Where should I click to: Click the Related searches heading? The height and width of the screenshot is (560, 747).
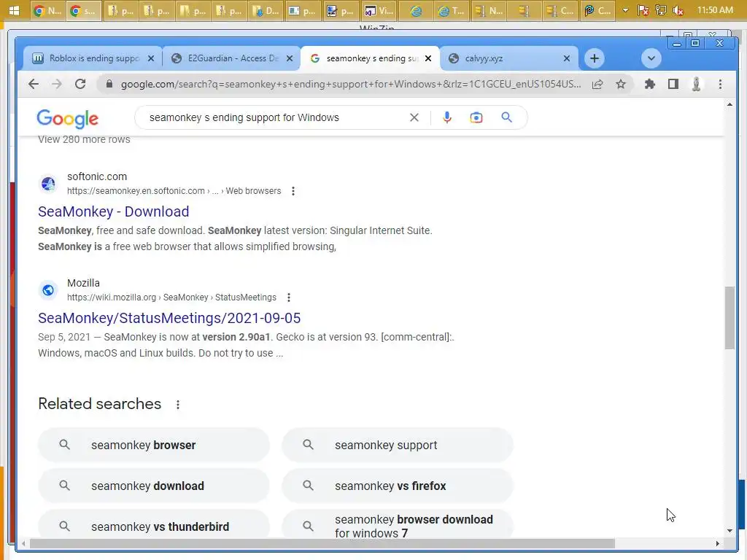[99, 404]
